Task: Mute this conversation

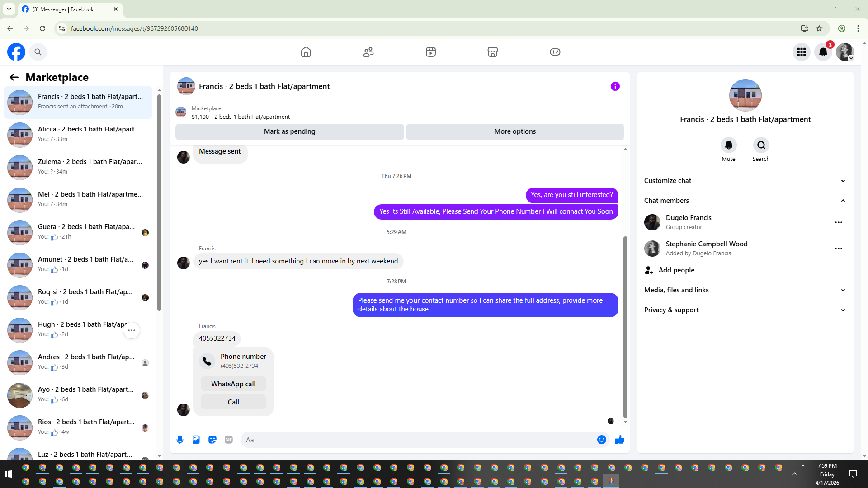Action: [728, 145]
